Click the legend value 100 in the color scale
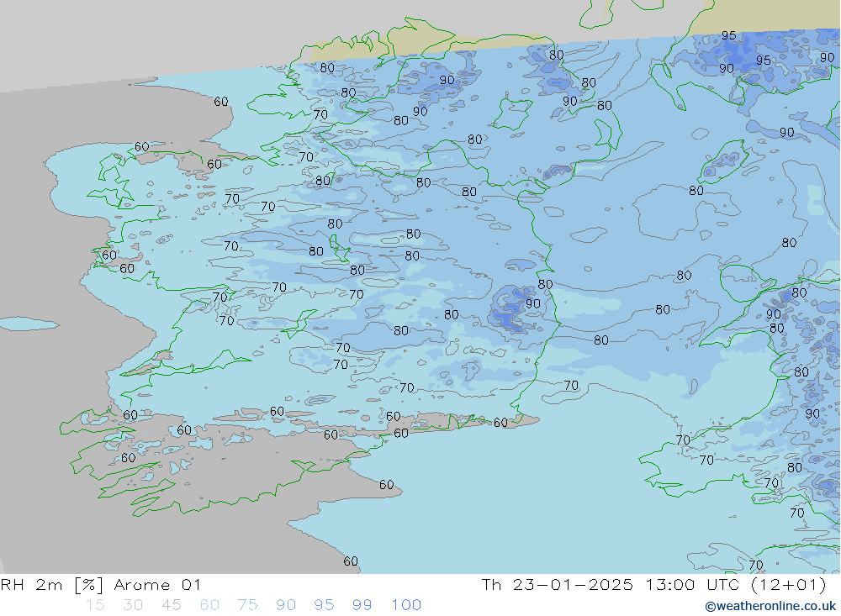The image size is (841, 616). pyautogui.click(x=406, y=605)
